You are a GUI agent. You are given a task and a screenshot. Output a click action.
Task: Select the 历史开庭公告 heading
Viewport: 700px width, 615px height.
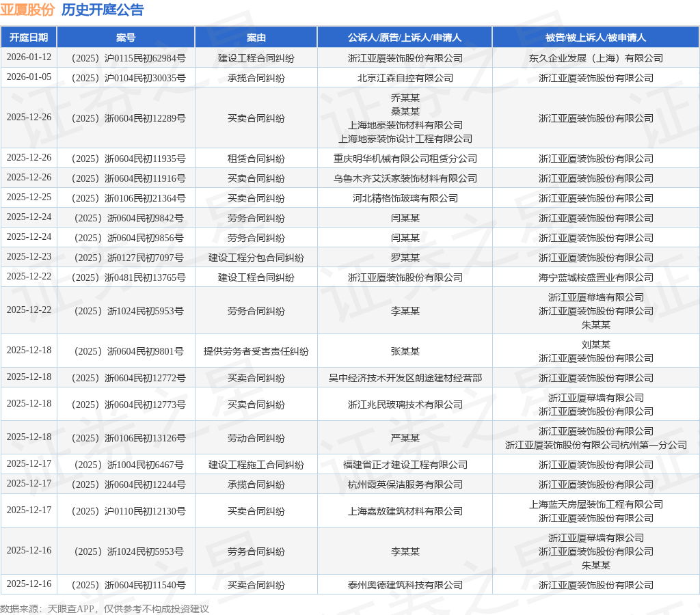pyautogui.click(x=103, y=10)
